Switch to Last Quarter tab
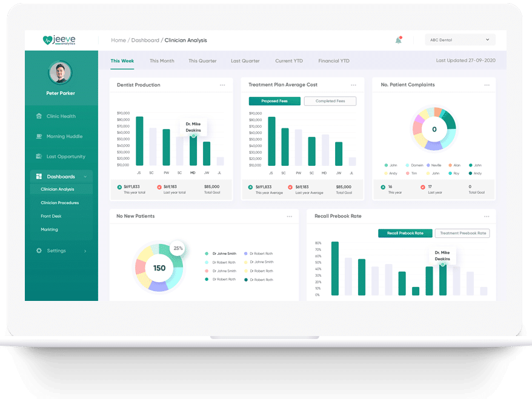 tap(245, 61)
